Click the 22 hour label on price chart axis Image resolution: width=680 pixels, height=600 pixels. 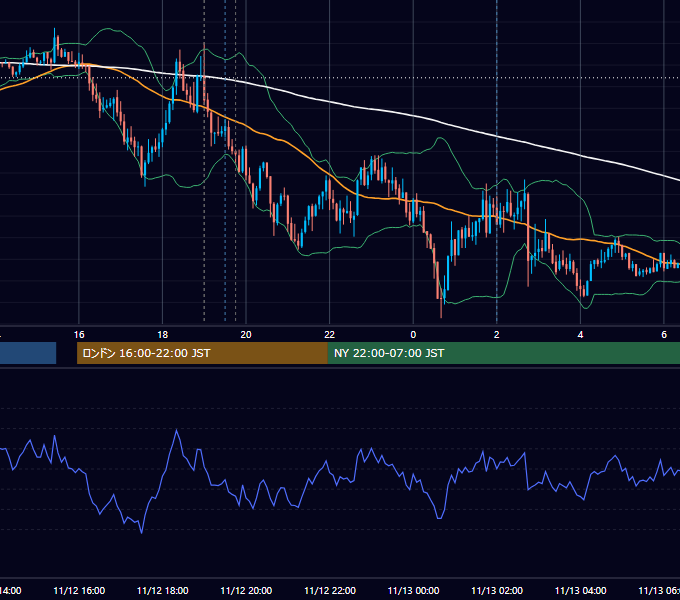(x=330, y=335)
